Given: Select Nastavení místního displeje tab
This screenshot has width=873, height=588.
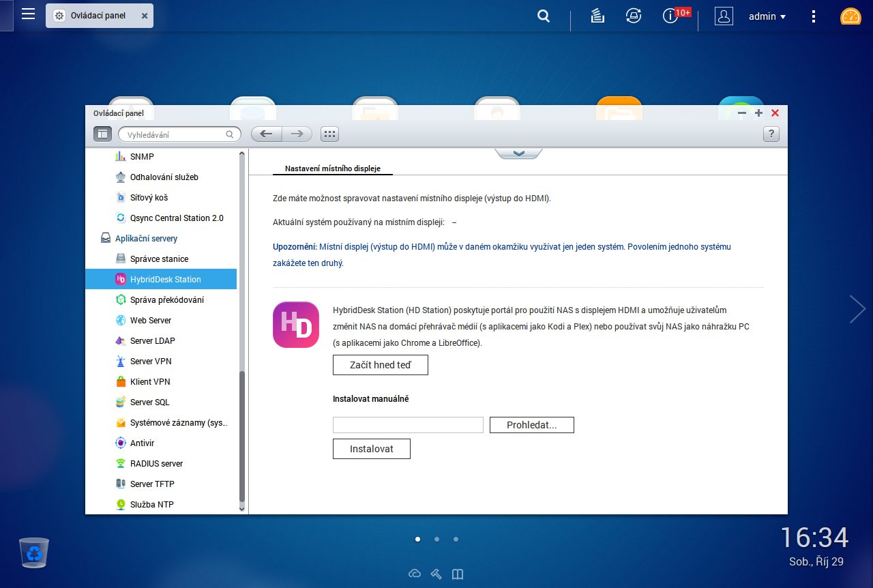Looking at the screenshot, I should click(x=332, y=168).
